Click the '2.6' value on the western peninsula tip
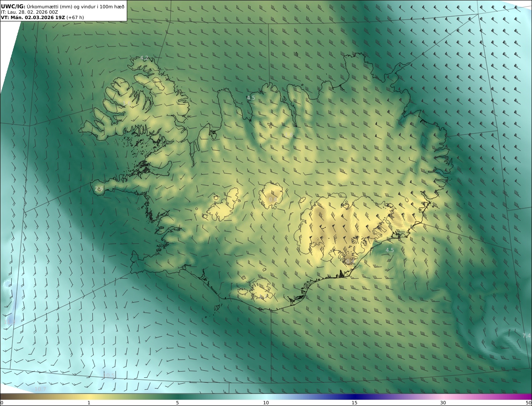 coord(99,189)
